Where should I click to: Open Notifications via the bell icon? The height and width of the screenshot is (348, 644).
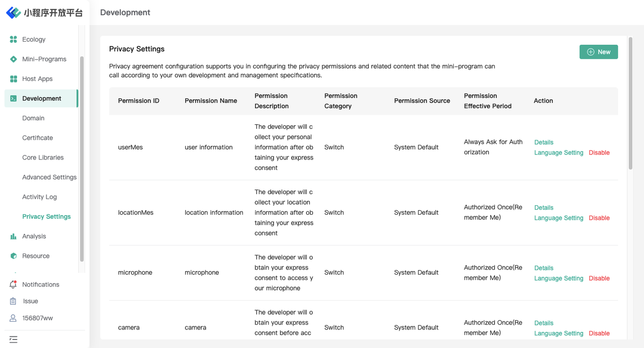coord(13,285)
